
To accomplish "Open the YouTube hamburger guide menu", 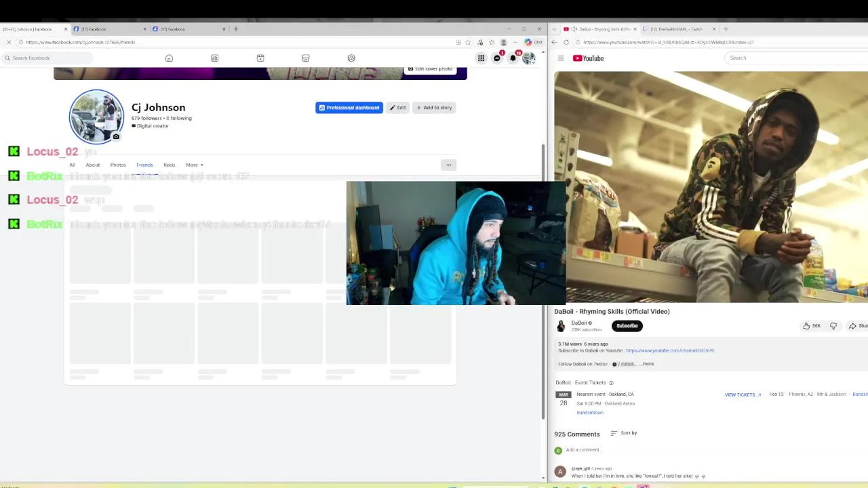I will (561, 58).
